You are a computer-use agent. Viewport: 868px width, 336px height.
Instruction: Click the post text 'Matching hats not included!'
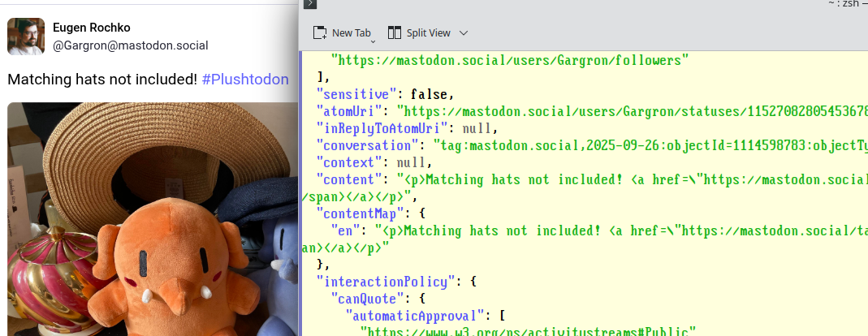pyautogui.click(x=102, y=80)
